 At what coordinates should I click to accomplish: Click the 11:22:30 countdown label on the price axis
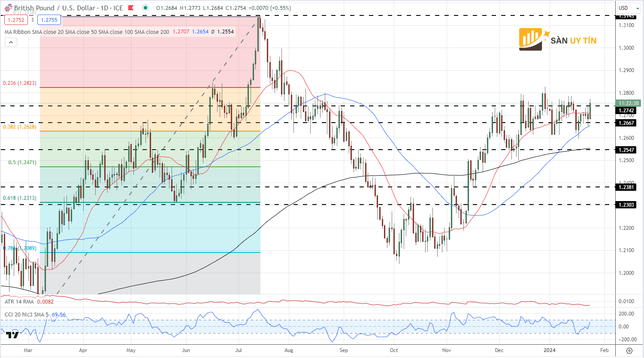629,103
